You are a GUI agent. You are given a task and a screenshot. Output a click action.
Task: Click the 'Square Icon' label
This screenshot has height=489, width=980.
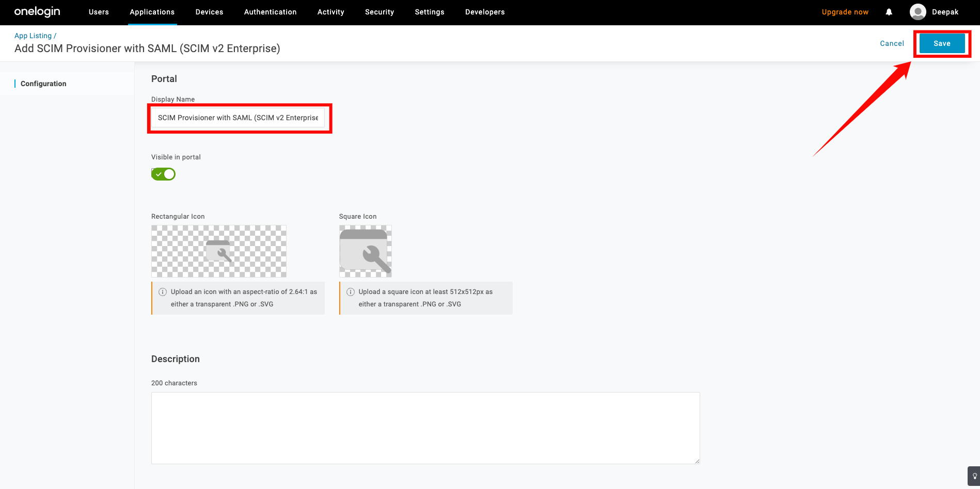click(x=358, y=217)
